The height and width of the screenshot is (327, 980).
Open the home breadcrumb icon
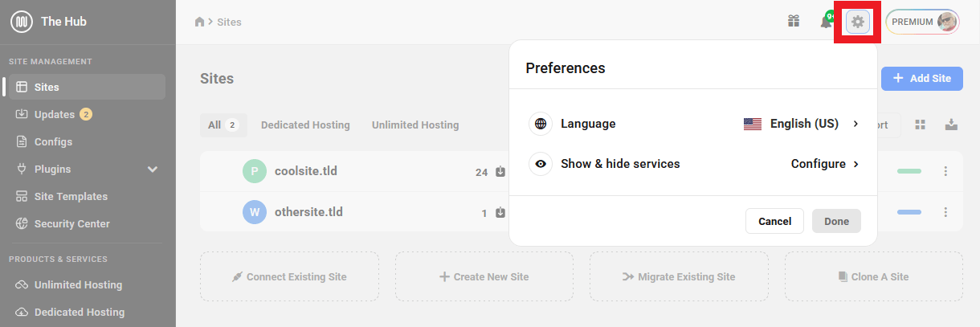pyautogui.click(x=200, y=22)
